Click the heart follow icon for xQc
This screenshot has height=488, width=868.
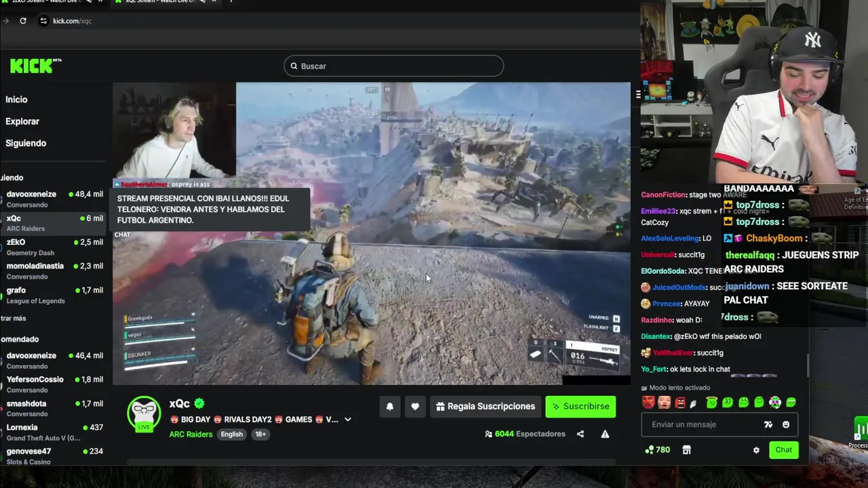tap(415, 407)
